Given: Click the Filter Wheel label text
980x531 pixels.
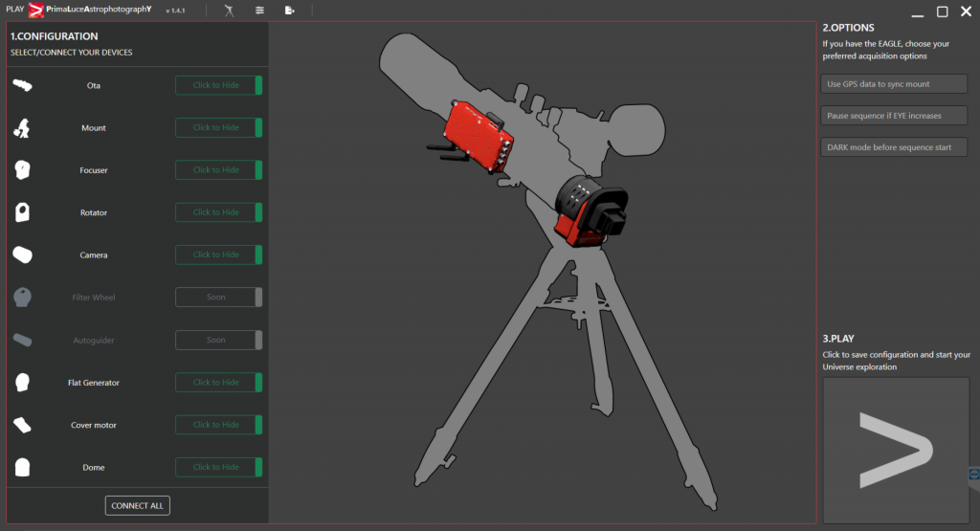Looking at the screenshot, I should [x=94, y=298].
